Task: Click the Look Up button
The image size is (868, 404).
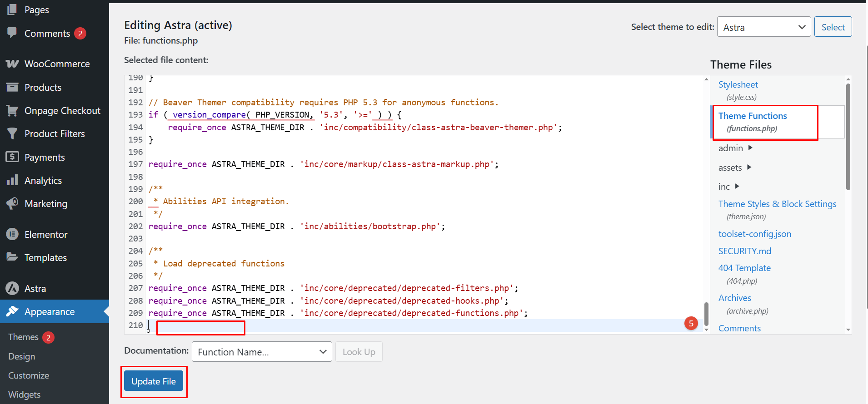Action: point(359,352)
